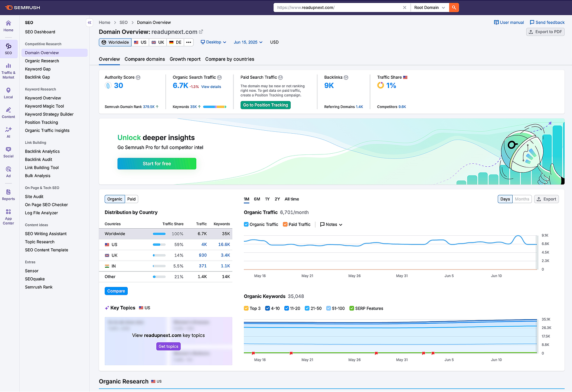Open external link icon next to readupnext.com
Image resolution: width=572 pixels, height=392 pixels.
click(201, 32)
